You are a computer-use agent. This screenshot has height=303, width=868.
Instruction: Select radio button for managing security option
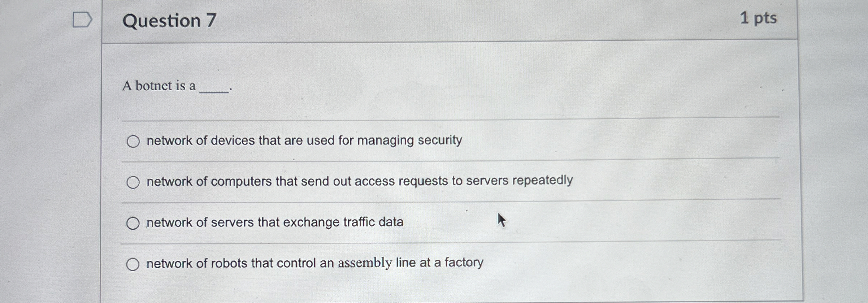click(133, 141)
